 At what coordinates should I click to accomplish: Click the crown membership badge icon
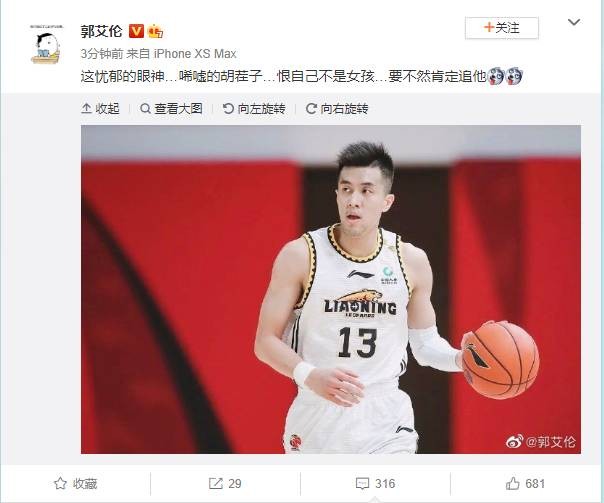click(155, 31)
